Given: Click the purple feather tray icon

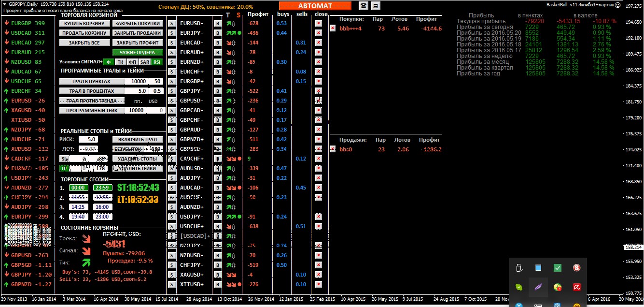Looking at the screenshot, I should [538, 287].
